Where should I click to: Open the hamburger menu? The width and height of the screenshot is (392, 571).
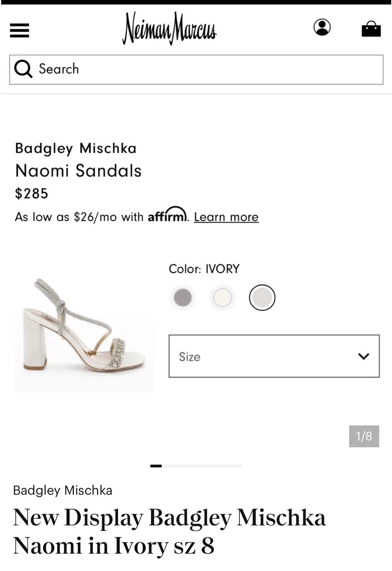[19, 30]
